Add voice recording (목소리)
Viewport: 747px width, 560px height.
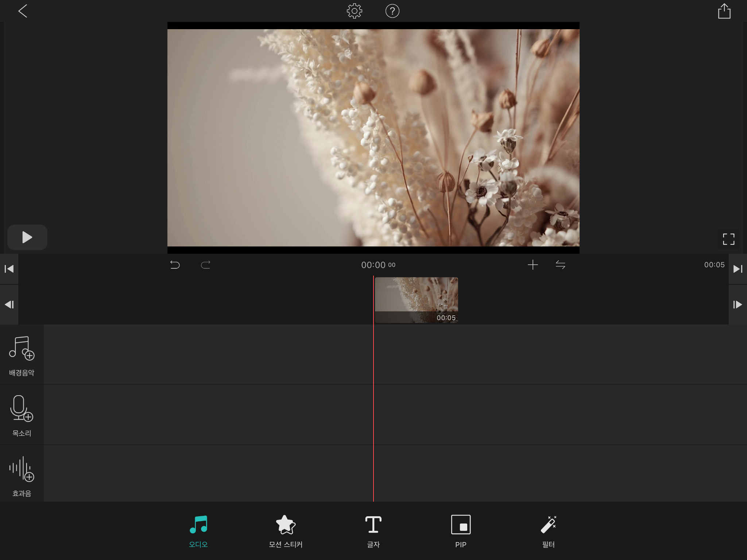(x=22, y=415)
